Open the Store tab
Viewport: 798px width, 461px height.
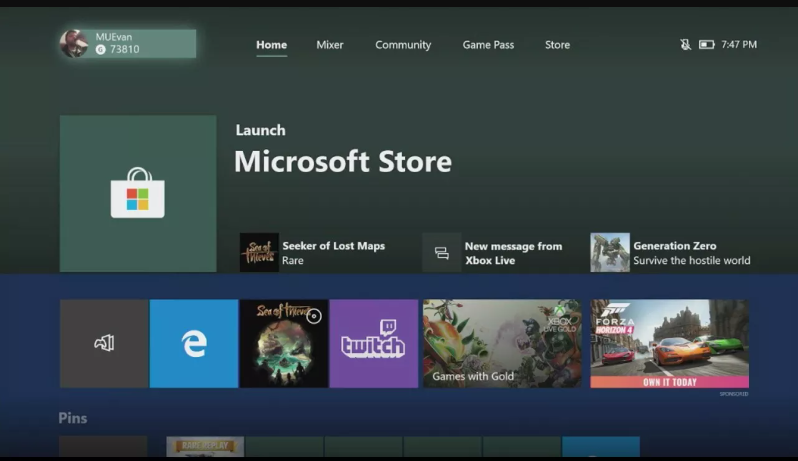point(557,45)
